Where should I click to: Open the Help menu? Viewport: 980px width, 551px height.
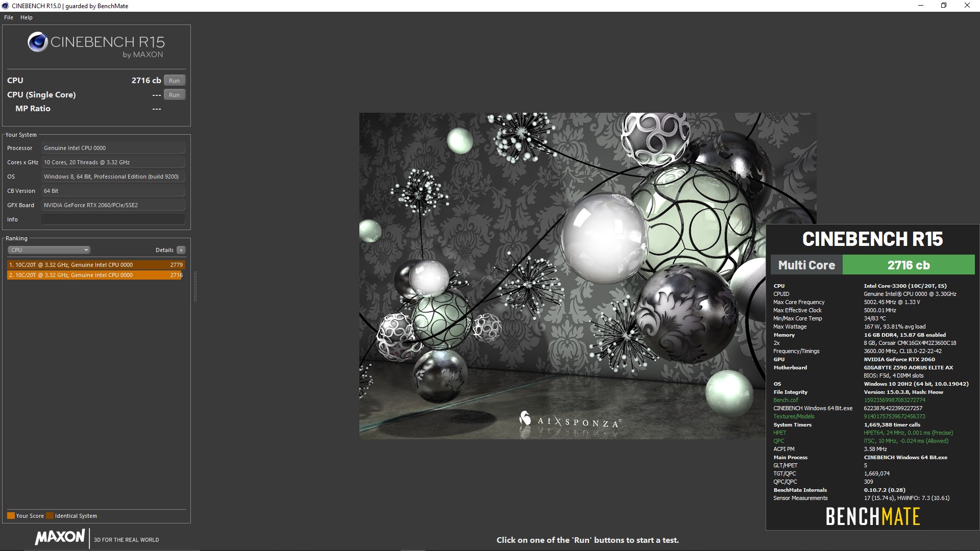27,17
